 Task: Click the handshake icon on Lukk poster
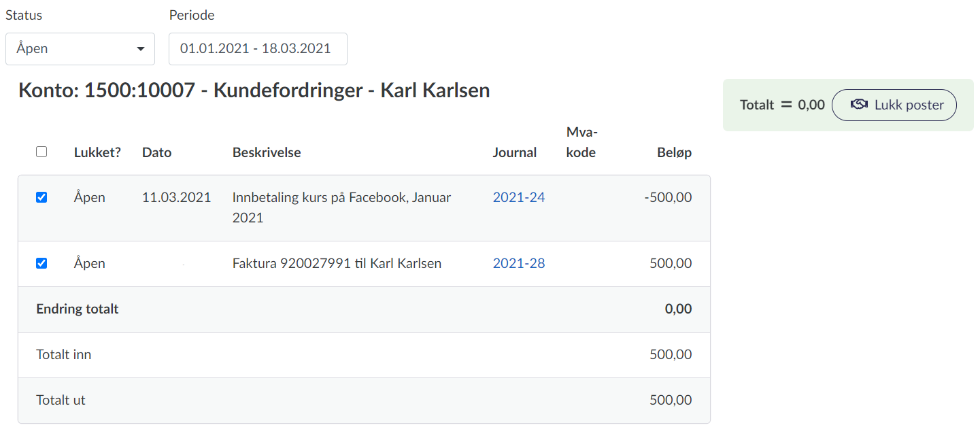coord(859,105)
